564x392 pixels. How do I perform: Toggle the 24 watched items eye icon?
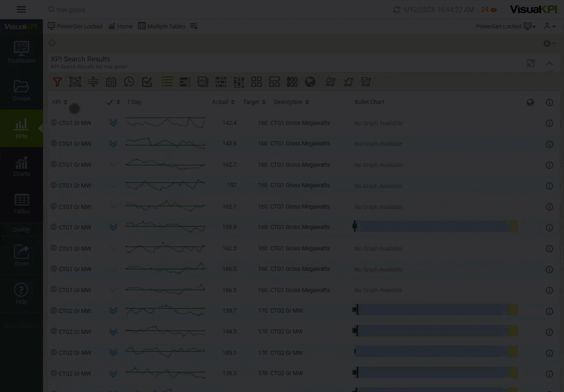click(x=494, y=10)
